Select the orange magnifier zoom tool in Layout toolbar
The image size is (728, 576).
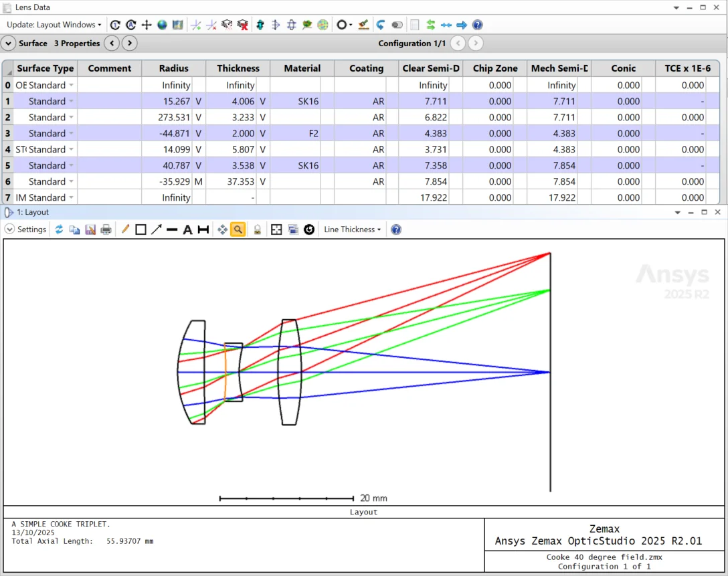coord(238,229)
